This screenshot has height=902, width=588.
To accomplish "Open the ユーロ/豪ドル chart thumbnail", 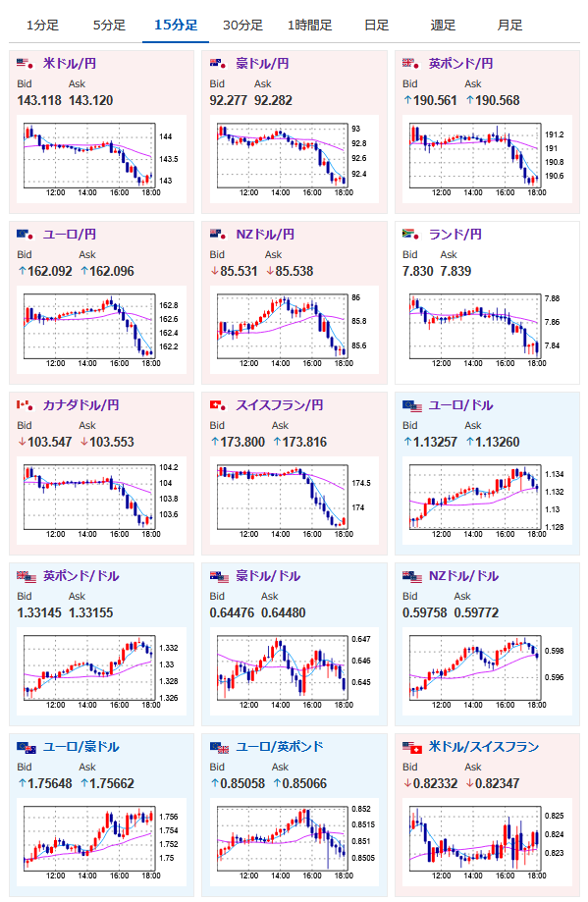I will [x=101, y=843].
